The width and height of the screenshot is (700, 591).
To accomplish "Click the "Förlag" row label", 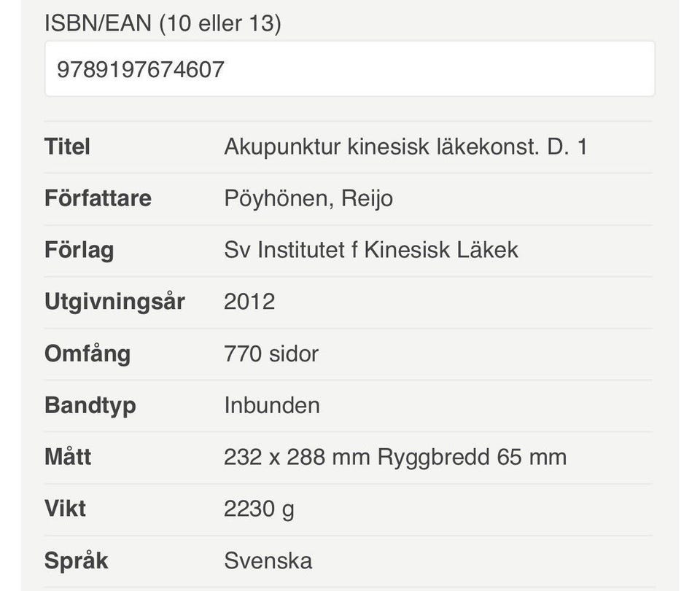I will click(79, 250).
